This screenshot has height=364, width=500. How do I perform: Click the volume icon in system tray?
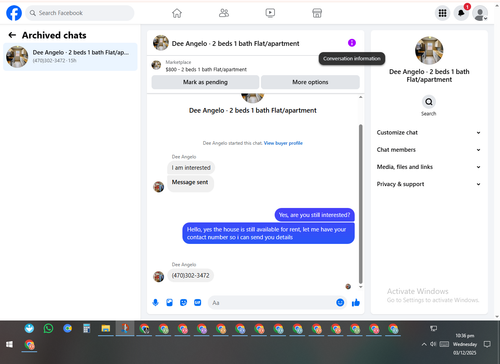click(x=433, y=344)
